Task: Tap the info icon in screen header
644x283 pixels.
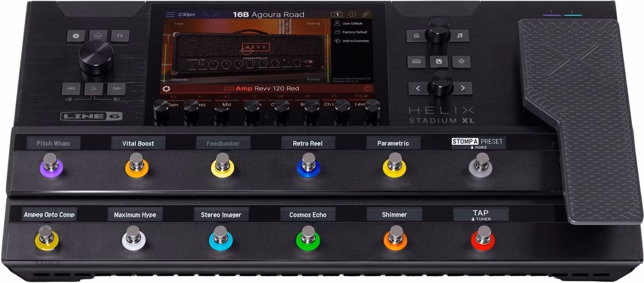Action: [352, 14]
